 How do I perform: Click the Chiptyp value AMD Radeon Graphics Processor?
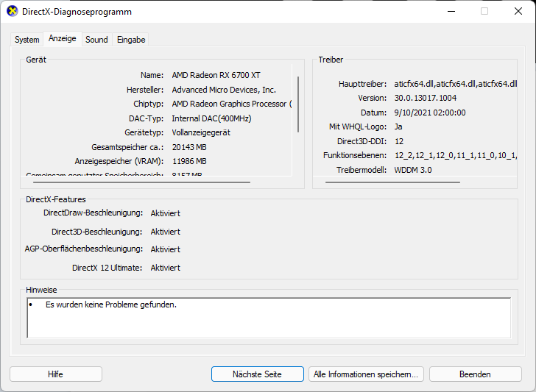[231, 104]
